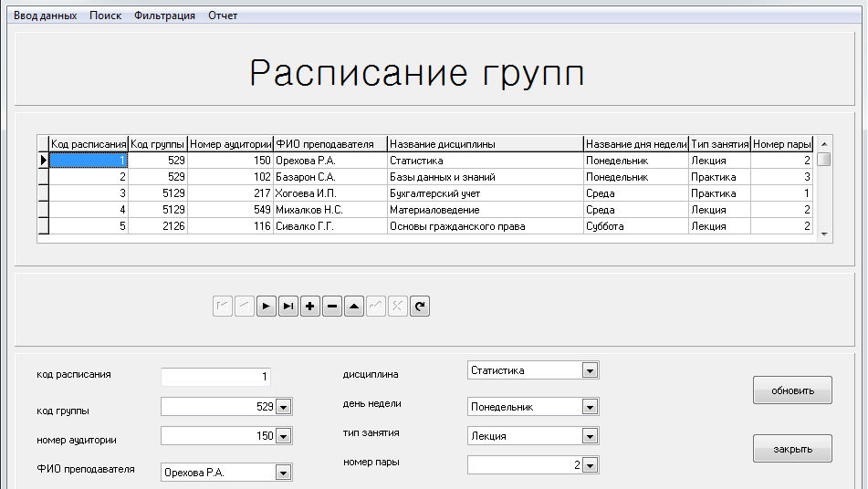Open the Фильтрация menu
The height and width of the screenshot is (489, 868).
164,16
